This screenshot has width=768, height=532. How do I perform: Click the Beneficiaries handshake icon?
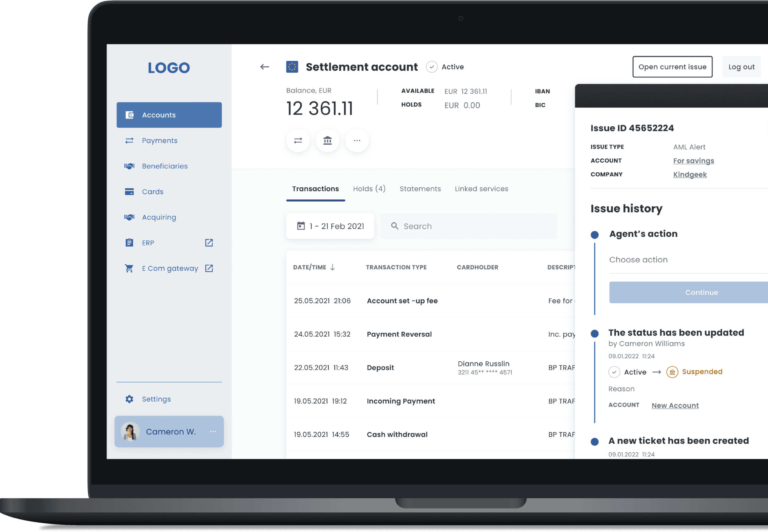click(x=130, y=166)
